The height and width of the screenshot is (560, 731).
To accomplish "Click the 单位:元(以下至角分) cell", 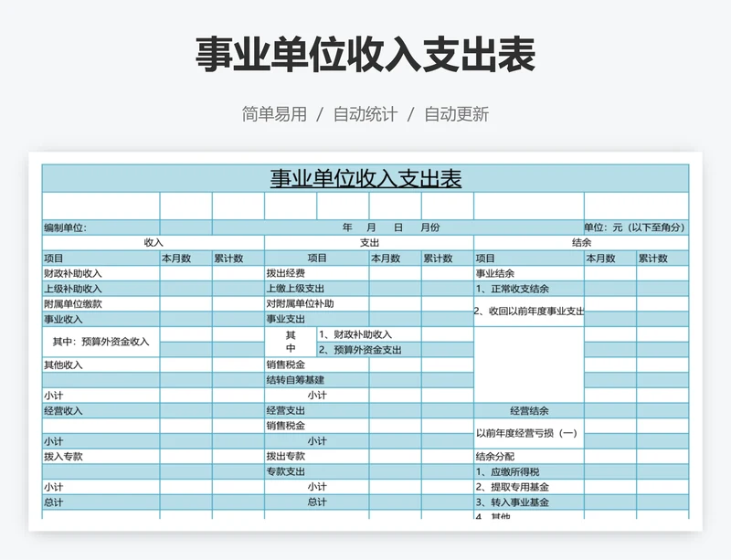I will click(x=636, y=227).
